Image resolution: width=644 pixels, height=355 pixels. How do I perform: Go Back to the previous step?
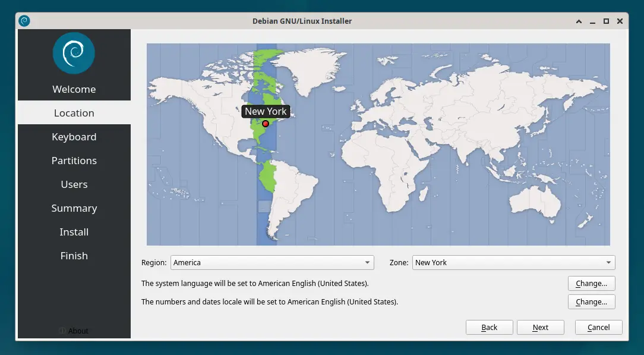[489, 327]
